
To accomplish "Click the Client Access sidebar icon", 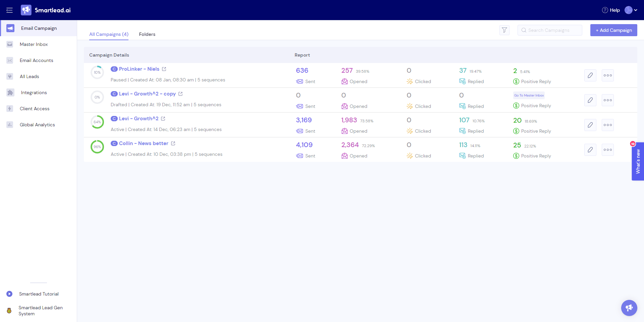I will click(10, 109).
